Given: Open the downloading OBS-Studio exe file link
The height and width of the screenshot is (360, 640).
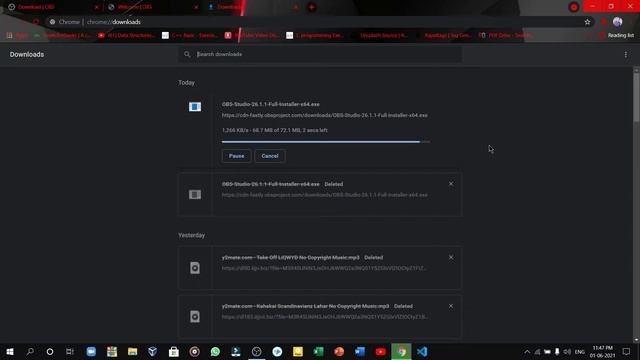Looking at the screenshot, I should [271, 104].
